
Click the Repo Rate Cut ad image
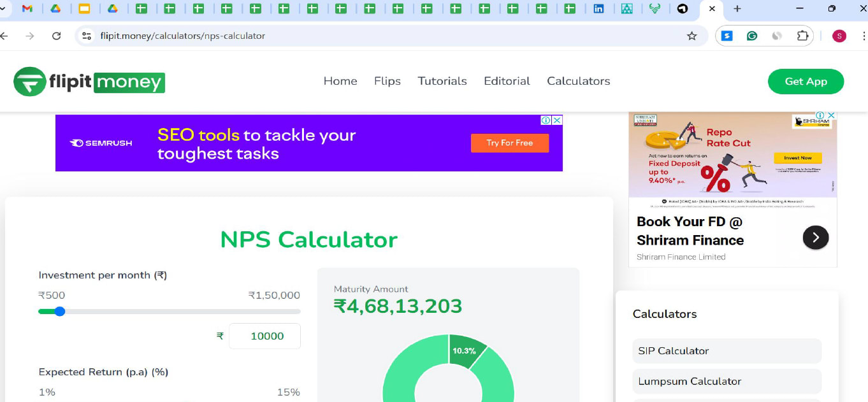click(733, 155)
